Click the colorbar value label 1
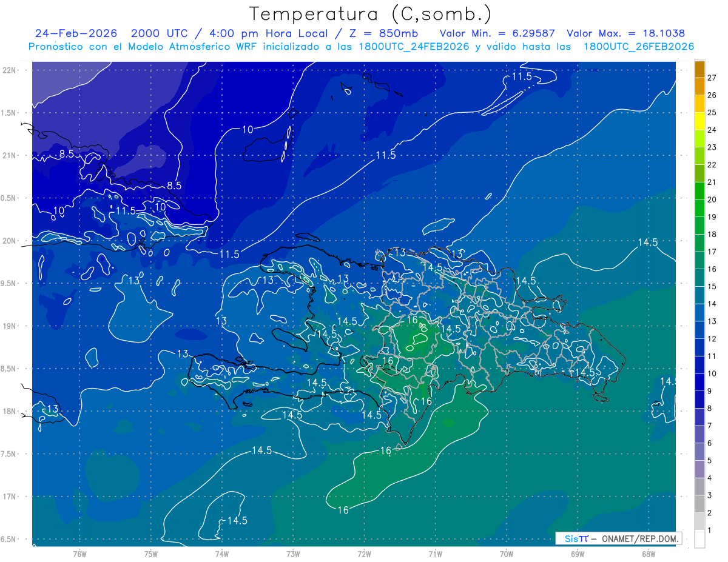 click(710, 530)
